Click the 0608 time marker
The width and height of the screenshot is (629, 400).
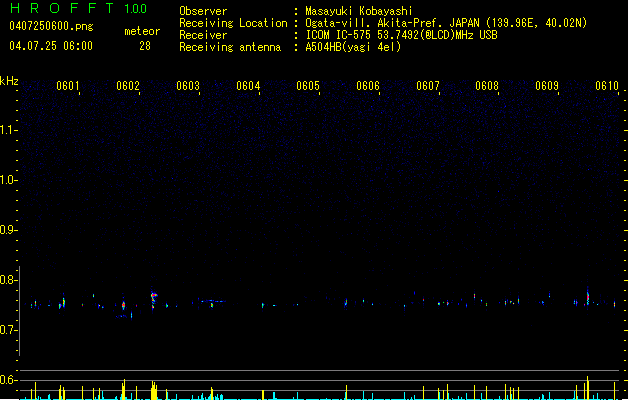[487, 86]
